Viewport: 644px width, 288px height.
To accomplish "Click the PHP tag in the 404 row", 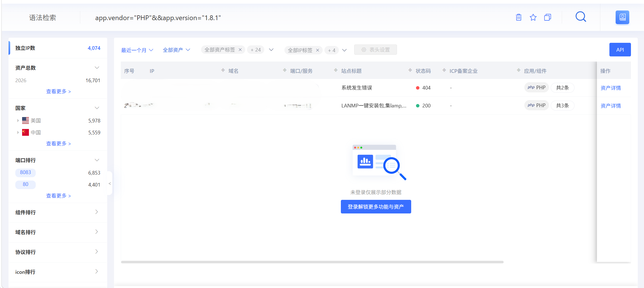I will (x=537, y=88).
